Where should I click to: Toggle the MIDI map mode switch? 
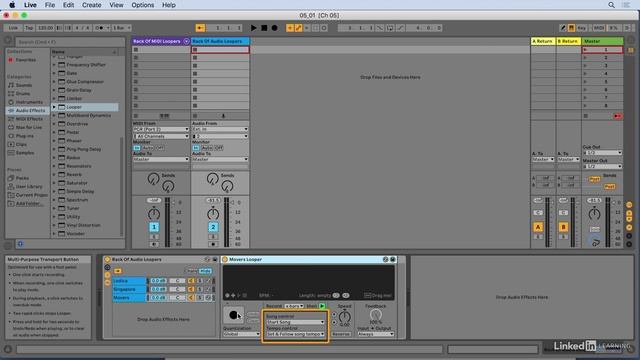point(599,28)
